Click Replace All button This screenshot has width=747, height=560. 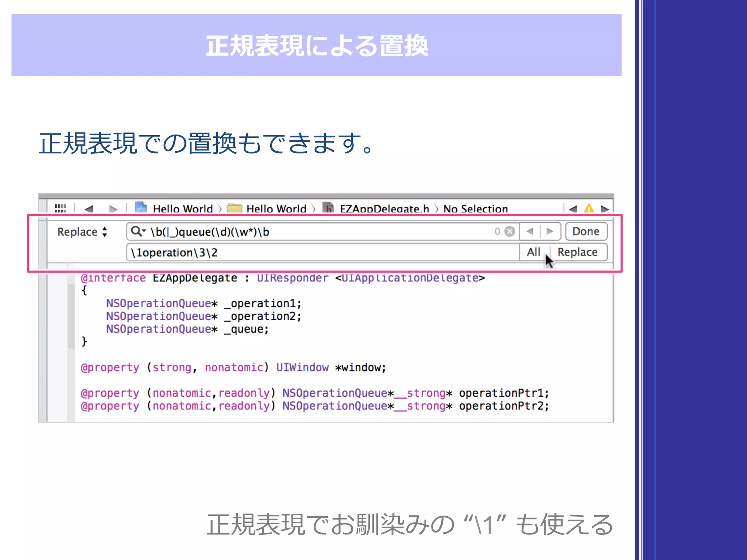coord(534,252)
